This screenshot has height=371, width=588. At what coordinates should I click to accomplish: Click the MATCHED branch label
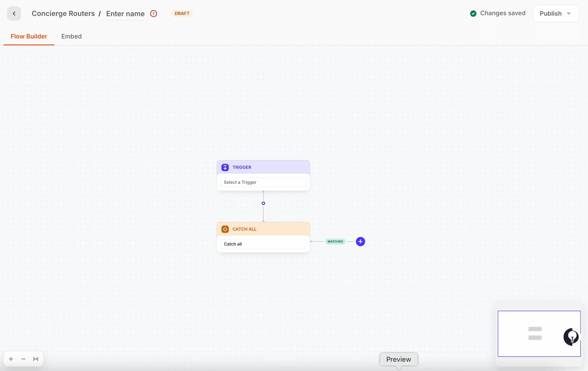point(335,242)
